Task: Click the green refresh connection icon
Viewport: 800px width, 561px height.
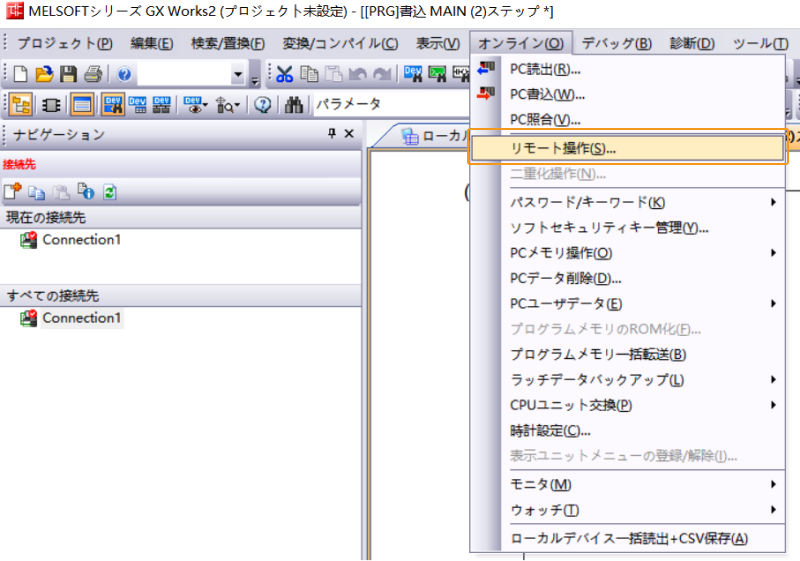Action: pos(110,192)
